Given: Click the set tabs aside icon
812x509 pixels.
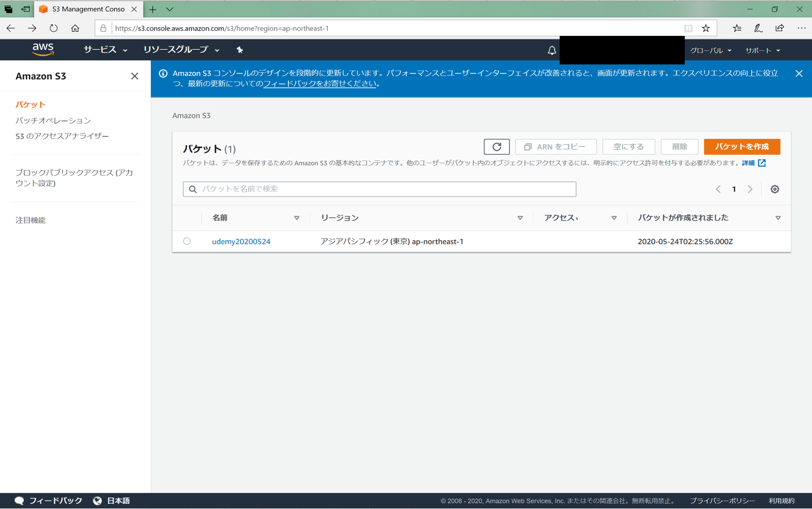Looking at the screenshot, I should coord(25,9).
